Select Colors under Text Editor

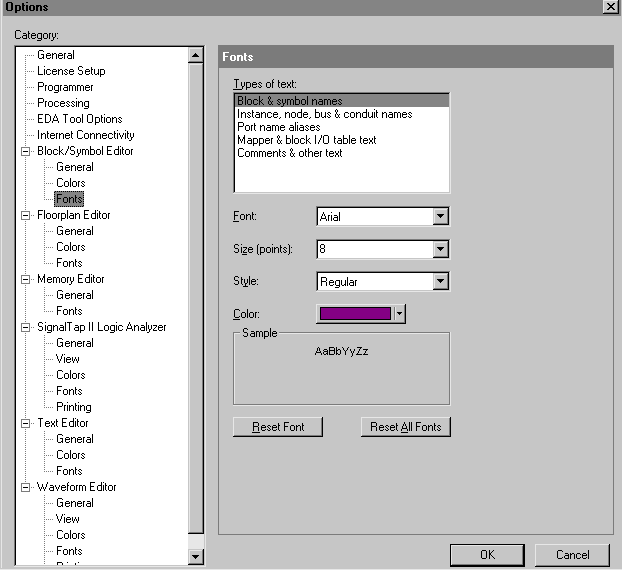coord(71,455)
